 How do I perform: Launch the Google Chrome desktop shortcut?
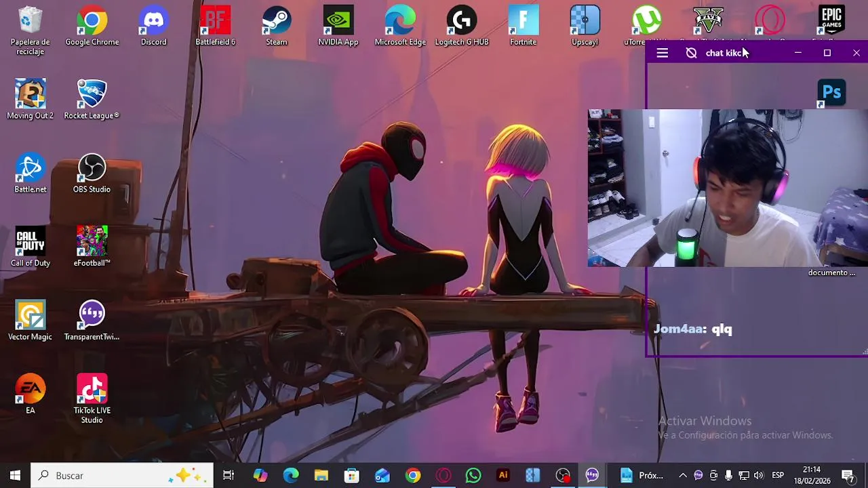coord(92,27)
